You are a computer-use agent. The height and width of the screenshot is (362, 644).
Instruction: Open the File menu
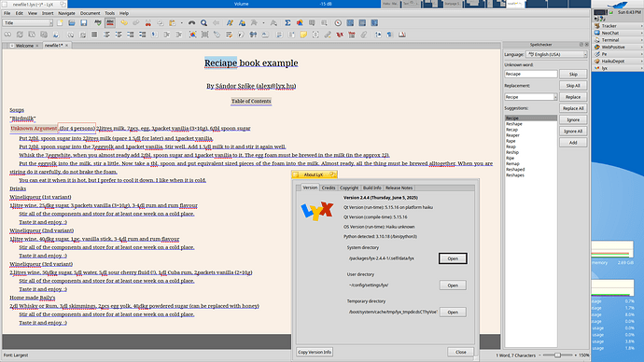7,13
